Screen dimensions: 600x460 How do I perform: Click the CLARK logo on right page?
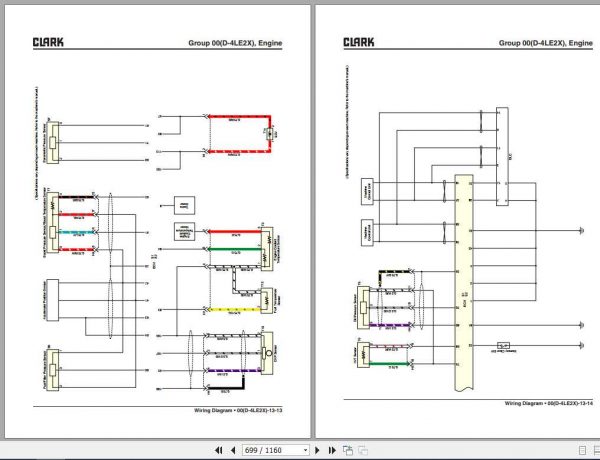coord(359,42)
